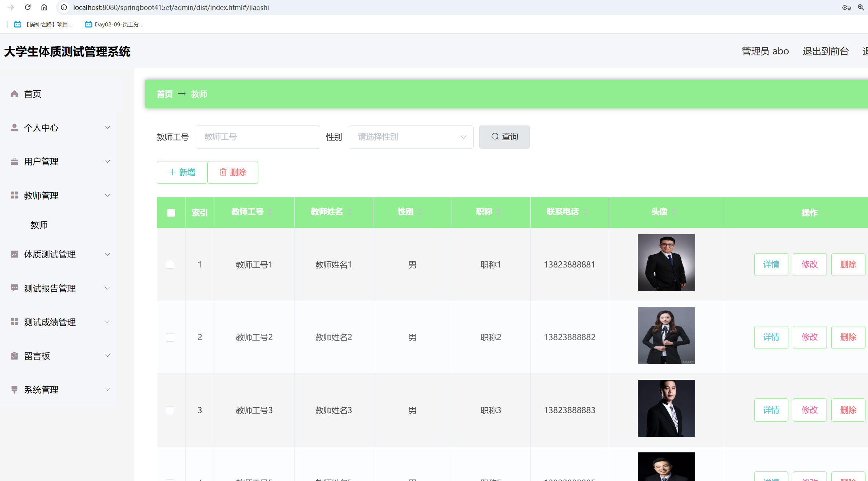Open the 留言板 menu label
868x481 pixels.
[x=37, y=356]
